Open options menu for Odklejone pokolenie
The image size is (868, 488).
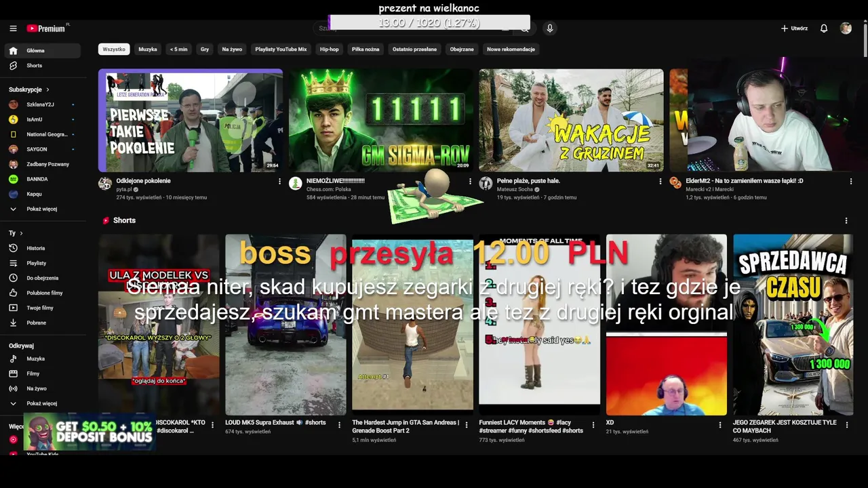pyautogui.click(x=279, y=182)
